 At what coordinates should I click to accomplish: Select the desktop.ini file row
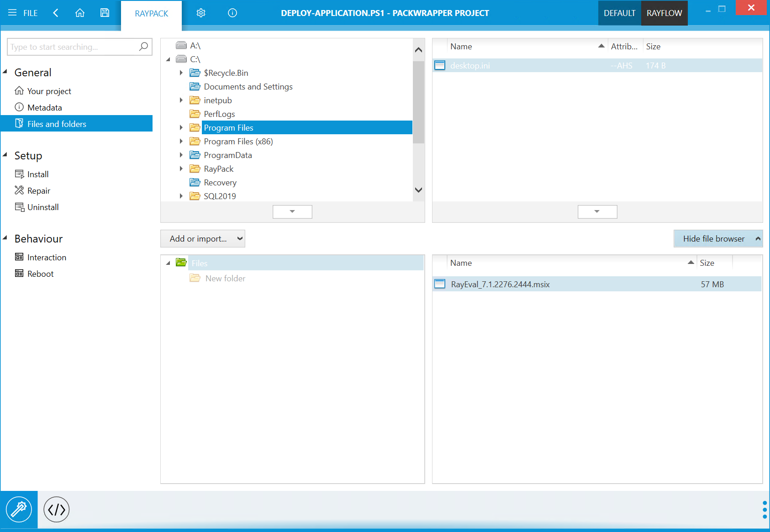click(x=470, y=65)
